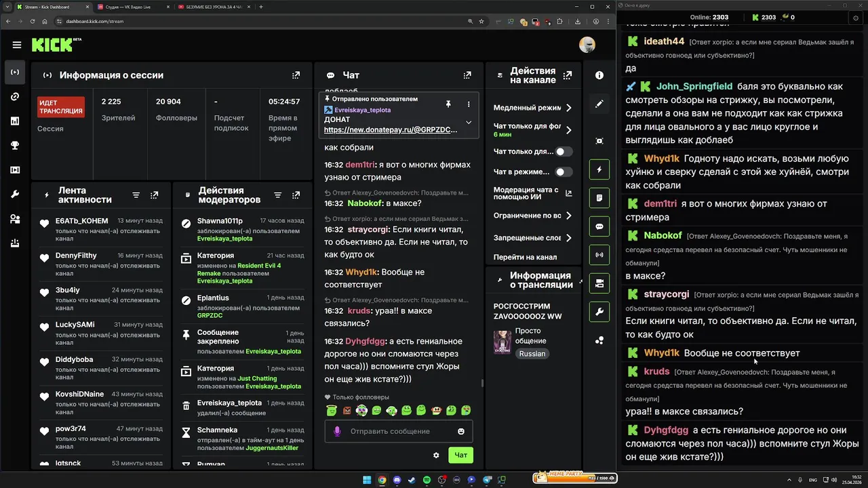Click ИДЕТ ТРАНСЛЯЦИЯ live badge
This screenshot has height=488, width=868.
pyautogui.click(x=61, y=107)
